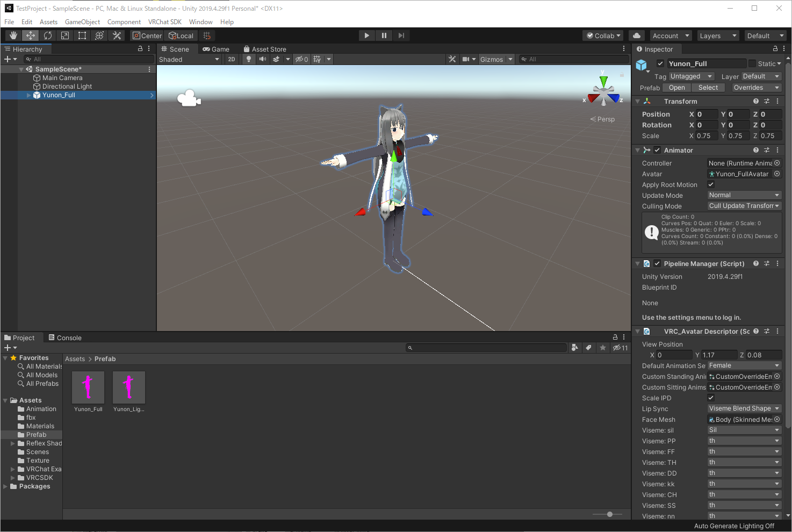
Task: Select Yunon_Full prefab thumbnail
Action: (88, 387)
